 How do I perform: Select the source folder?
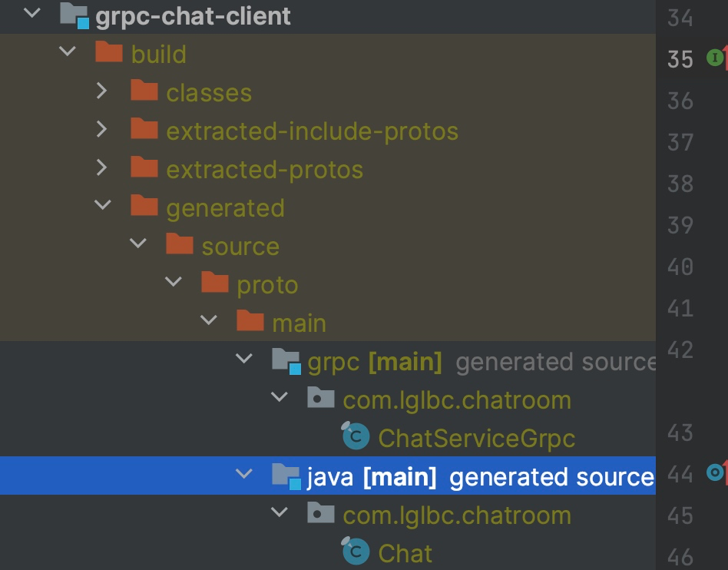pyautogui.click(x=240, y=247)
